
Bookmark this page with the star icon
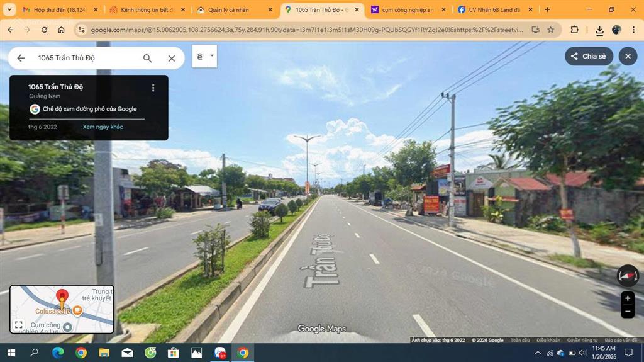[x=551, y=30]
